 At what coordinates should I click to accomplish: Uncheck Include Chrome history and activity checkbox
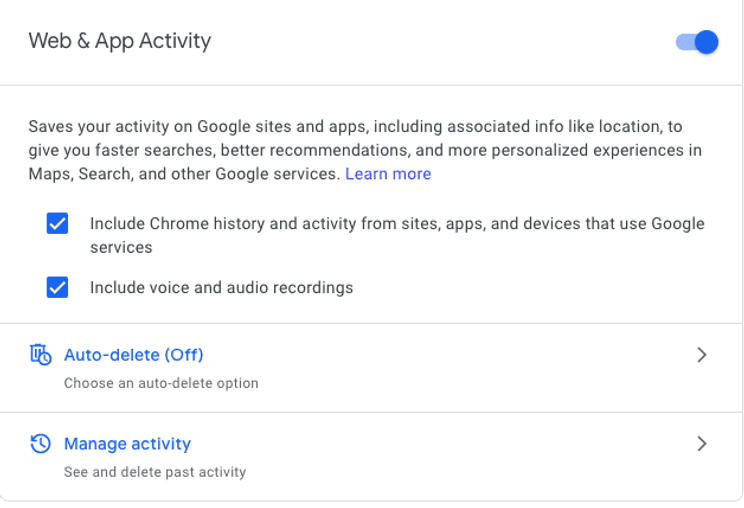click(58, 223)
